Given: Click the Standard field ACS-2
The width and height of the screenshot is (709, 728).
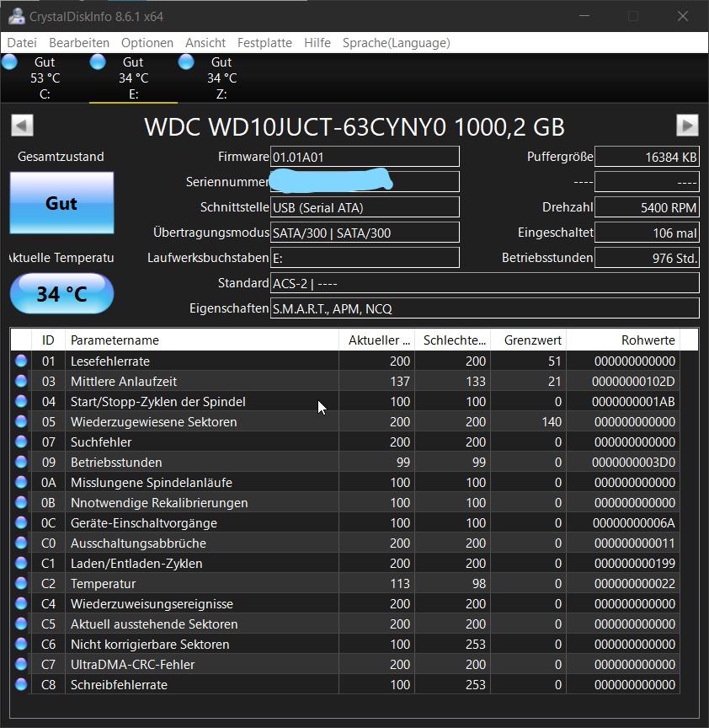Looking at the screenshot, I should 484,283.
